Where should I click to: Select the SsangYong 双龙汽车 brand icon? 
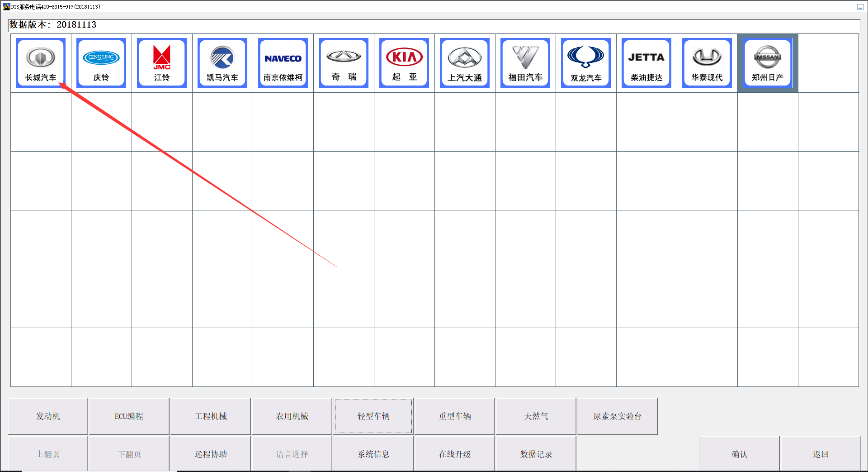(x=586, y=63)
